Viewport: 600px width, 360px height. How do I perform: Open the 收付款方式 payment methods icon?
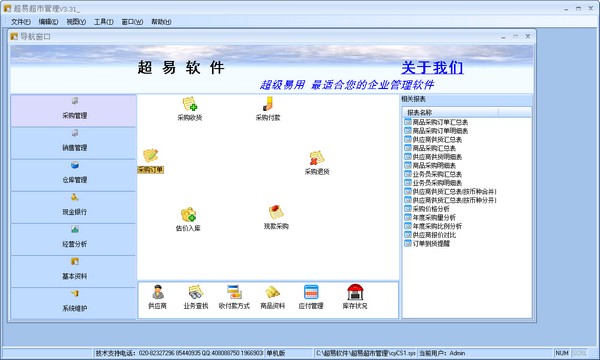(x=234, y=297)
